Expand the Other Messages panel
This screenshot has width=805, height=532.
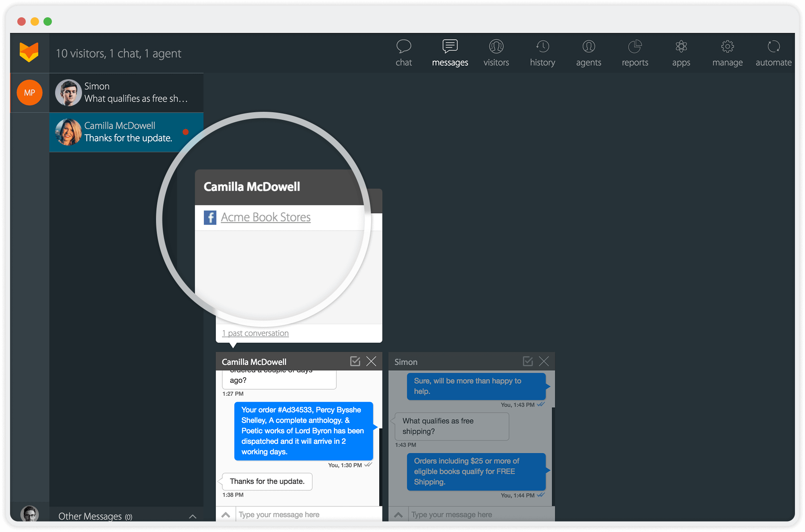tap(193, 516)
